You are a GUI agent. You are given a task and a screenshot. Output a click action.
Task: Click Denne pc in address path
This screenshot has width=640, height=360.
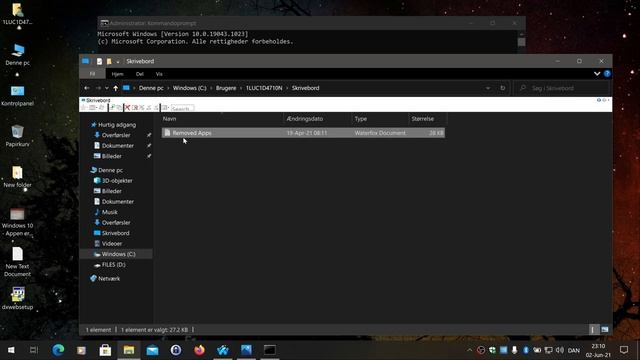151,88
